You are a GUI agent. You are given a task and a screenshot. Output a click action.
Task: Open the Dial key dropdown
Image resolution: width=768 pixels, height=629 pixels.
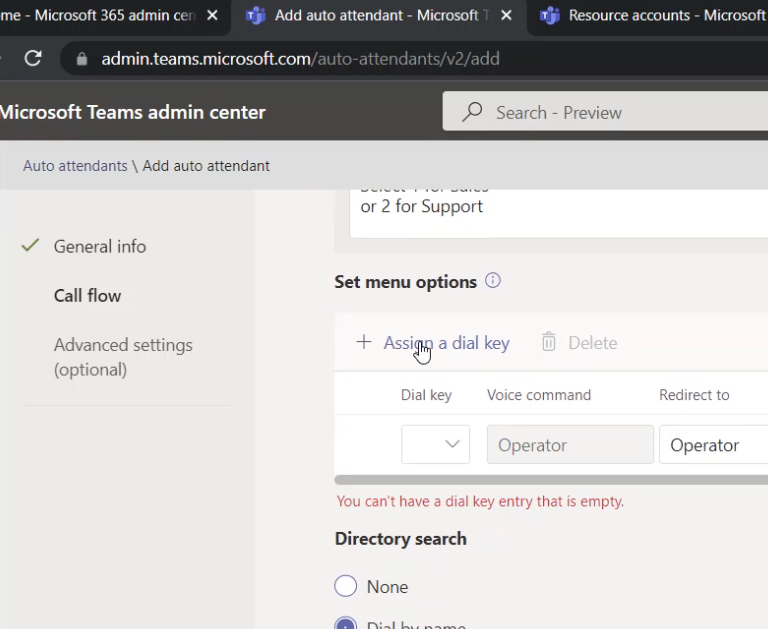tap(435, 445)
